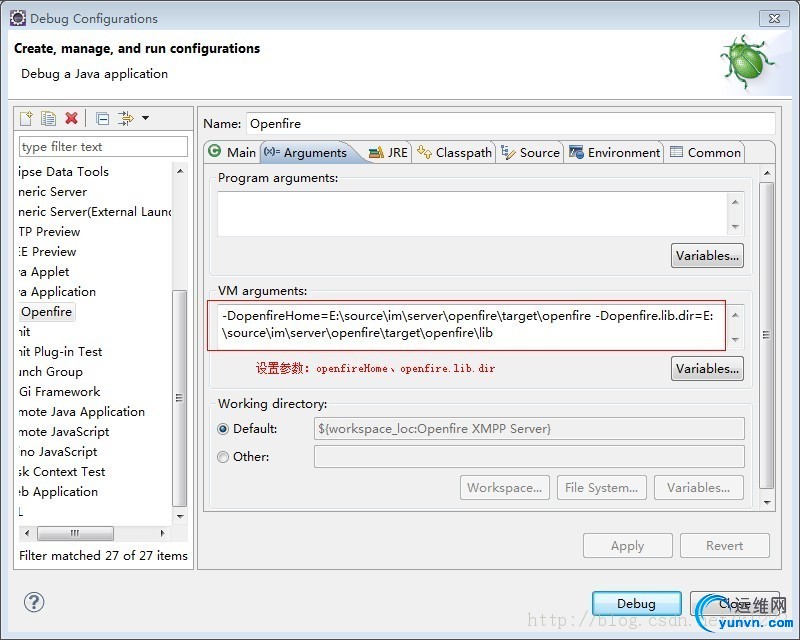Image resolution: width=800 pixels, height=640 pixels.
Task: Open the Common tab
Action: [x=706, y=153]
